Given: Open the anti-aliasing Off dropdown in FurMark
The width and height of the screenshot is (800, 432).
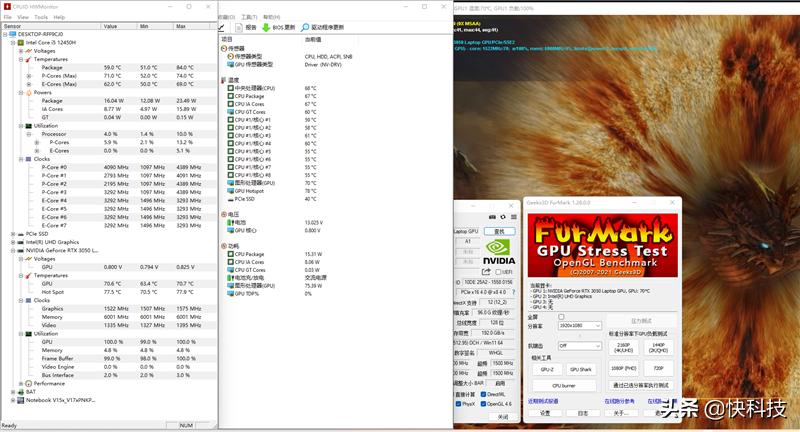Looking at the screenshot, I should coord(580,345).
